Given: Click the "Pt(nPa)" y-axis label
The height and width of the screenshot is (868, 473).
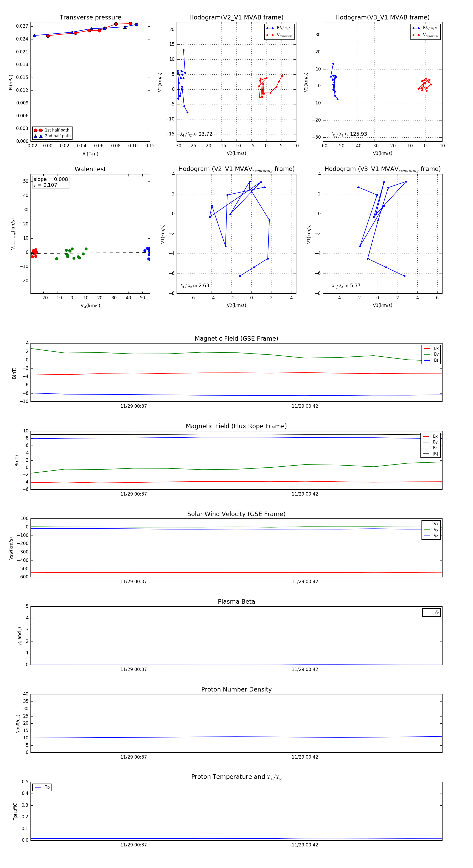Looking at the screenshot, I should 11,82.
